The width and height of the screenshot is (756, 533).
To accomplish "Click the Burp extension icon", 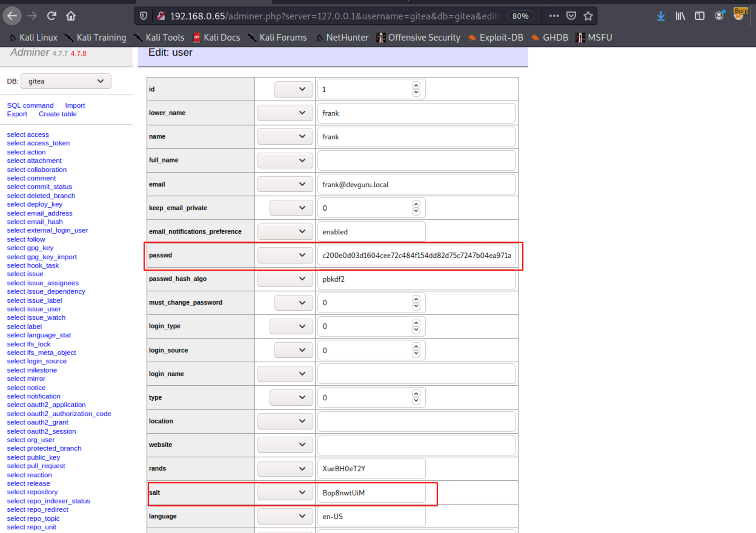I will tap(740, 15).
